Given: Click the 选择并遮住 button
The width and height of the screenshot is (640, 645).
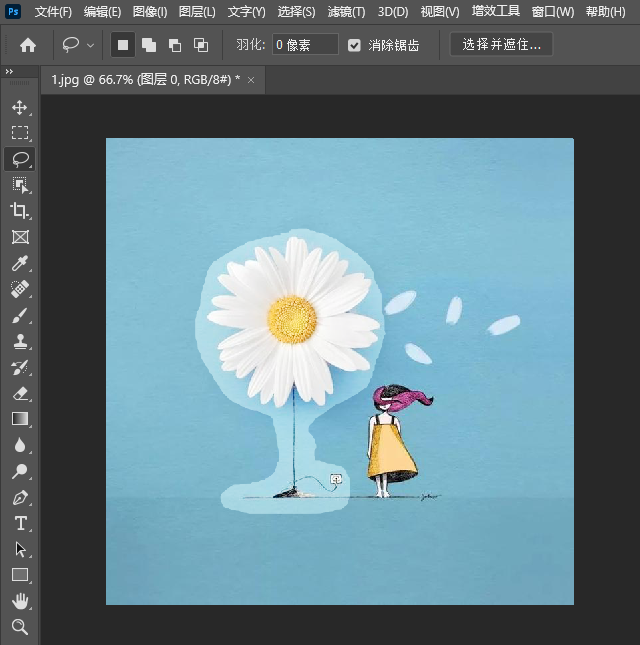Looking at the screenshot, I should pyautogui.click(x=501, y=45).
